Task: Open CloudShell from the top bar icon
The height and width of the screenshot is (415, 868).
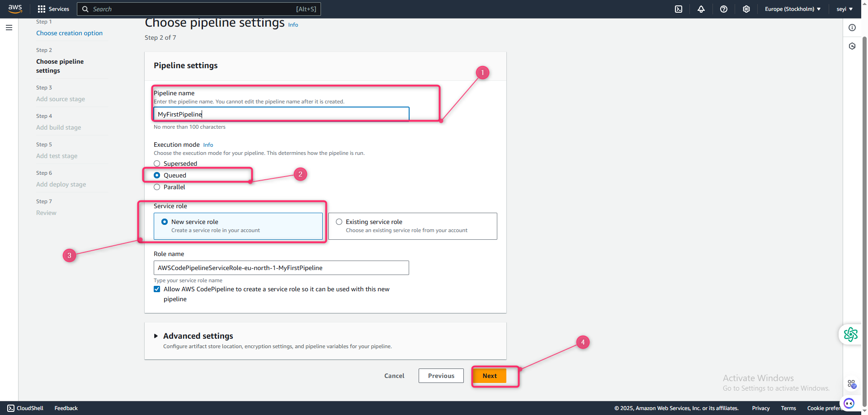Action: coord(679,9)
